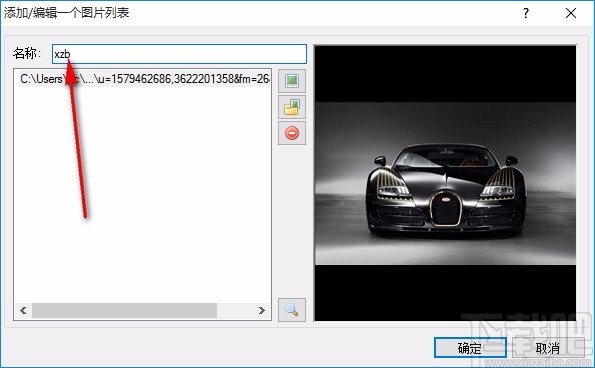Click the add image folder icon button

pos(292,107)
